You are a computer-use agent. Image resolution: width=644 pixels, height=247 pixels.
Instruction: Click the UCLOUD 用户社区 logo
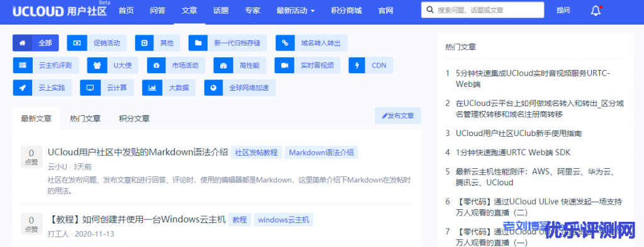point(60,11)
